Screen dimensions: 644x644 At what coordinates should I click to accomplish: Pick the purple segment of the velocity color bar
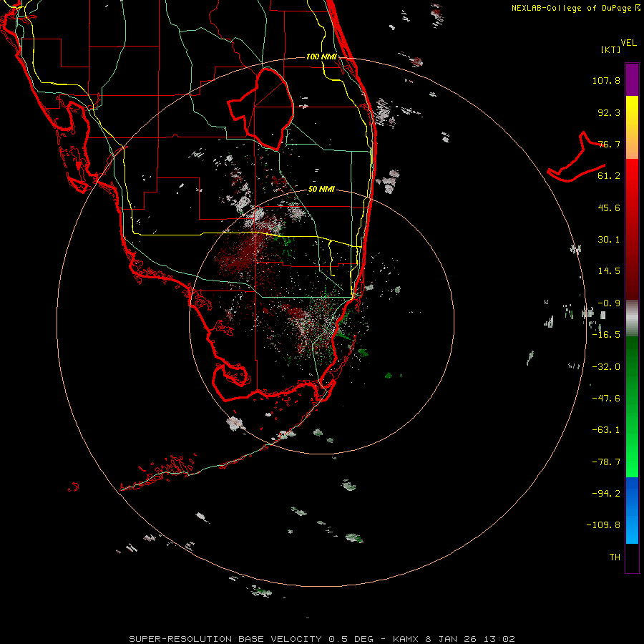point(632,79)
